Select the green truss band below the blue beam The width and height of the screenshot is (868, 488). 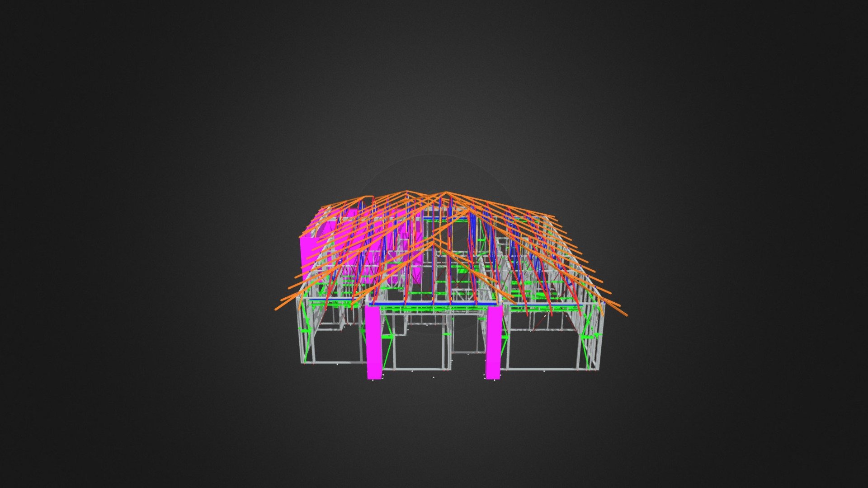(x=434, y=310)
